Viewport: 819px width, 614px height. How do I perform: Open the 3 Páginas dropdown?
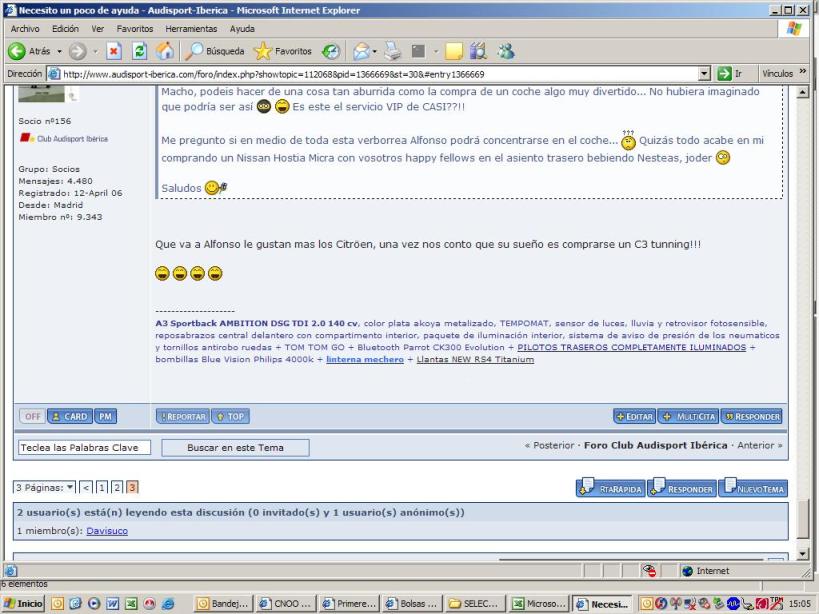(x=44, y=487)
